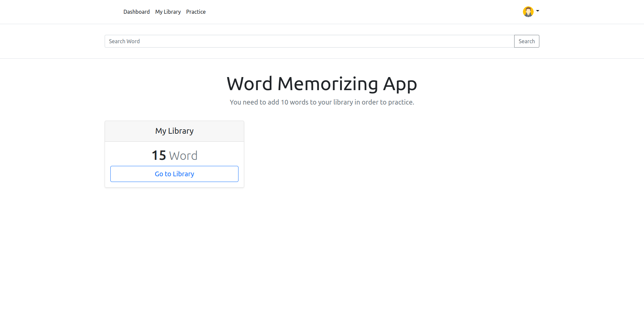Click the 'add 10 words' notice text
This screenshot has width=644, height=316.
point(322,102)
